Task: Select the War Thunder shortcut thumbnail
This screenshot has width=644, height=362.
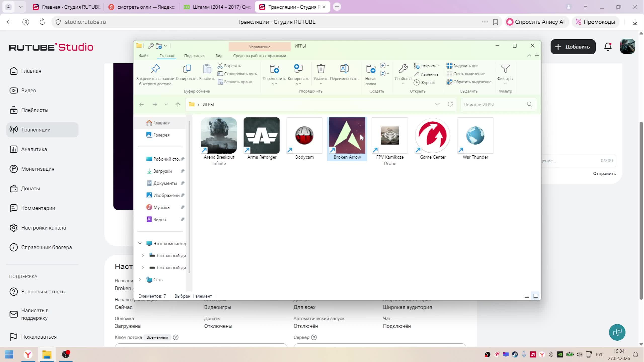Action: 475,136
